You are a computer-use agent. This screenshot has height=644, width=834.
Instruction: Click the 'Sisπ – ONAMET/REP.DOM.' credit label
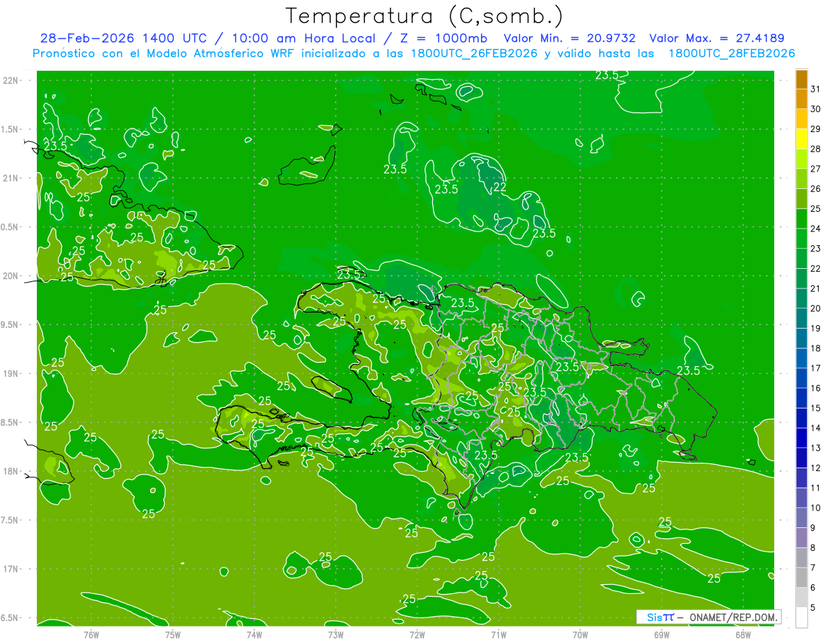point(709,617)
